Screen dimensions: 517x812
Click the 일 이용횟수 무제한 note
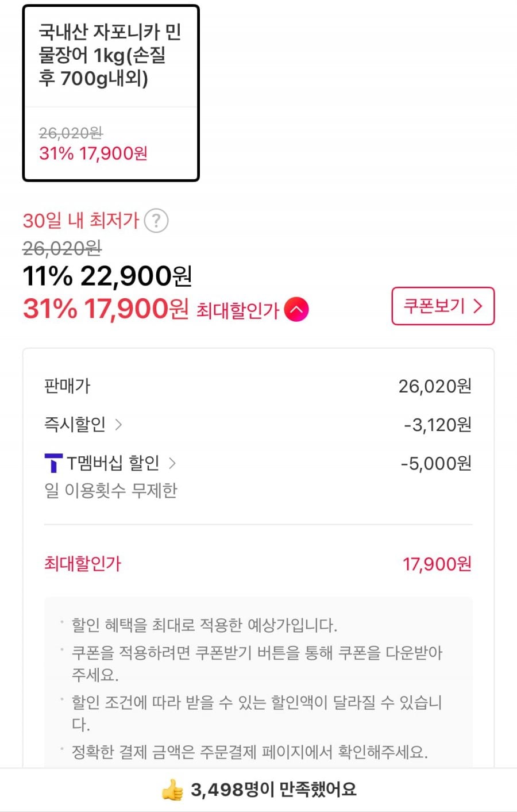[x=111, y=491]
